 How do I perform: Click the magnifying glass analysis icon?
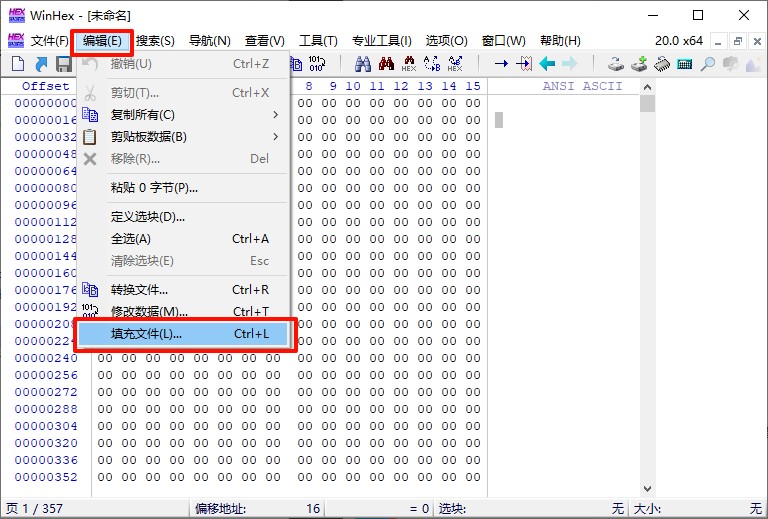[707, 64]
